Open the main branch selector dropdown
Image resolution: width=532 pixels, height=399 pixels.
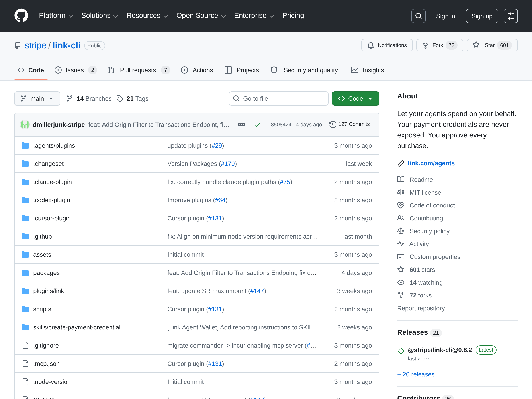[37, 99]
